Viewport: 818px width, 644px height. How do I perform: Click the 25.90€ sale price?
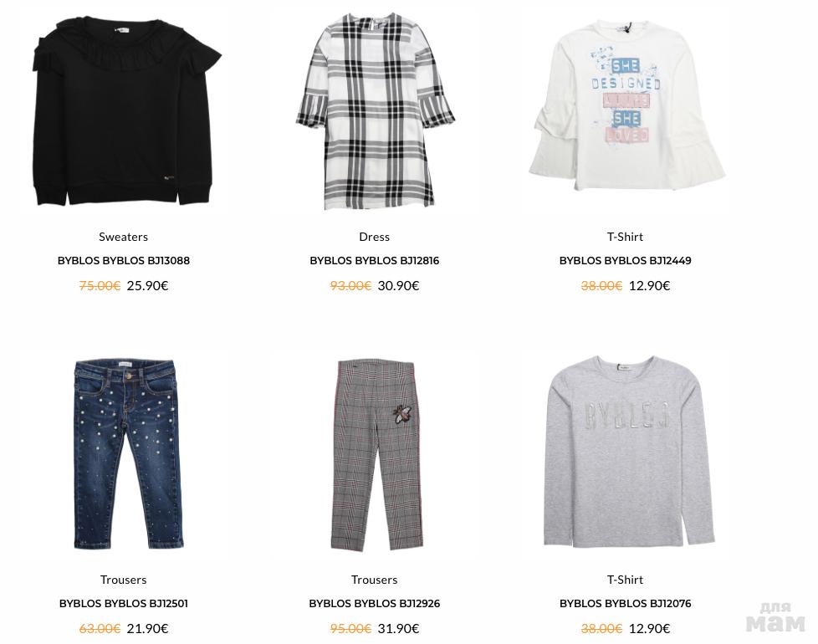(147, 285)
